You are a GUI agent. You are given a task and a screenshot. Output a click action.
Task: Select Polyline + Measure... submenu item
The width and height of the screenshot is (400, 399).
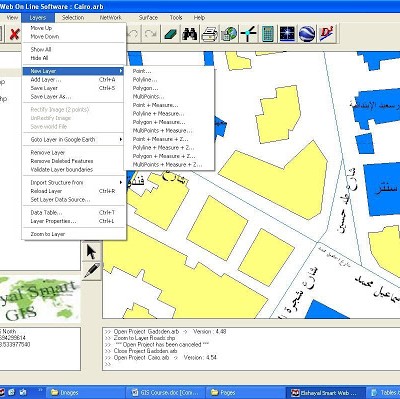[169, 114]
